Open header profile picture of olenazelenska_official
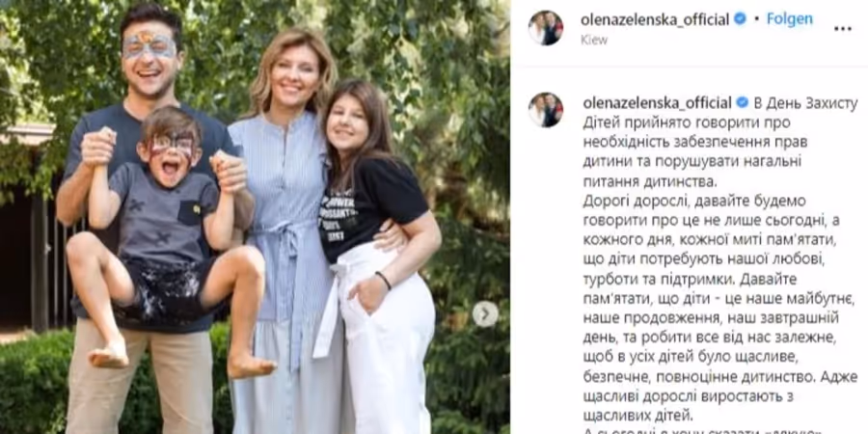Viewport: 868px width, 434px height. [545, 28]
